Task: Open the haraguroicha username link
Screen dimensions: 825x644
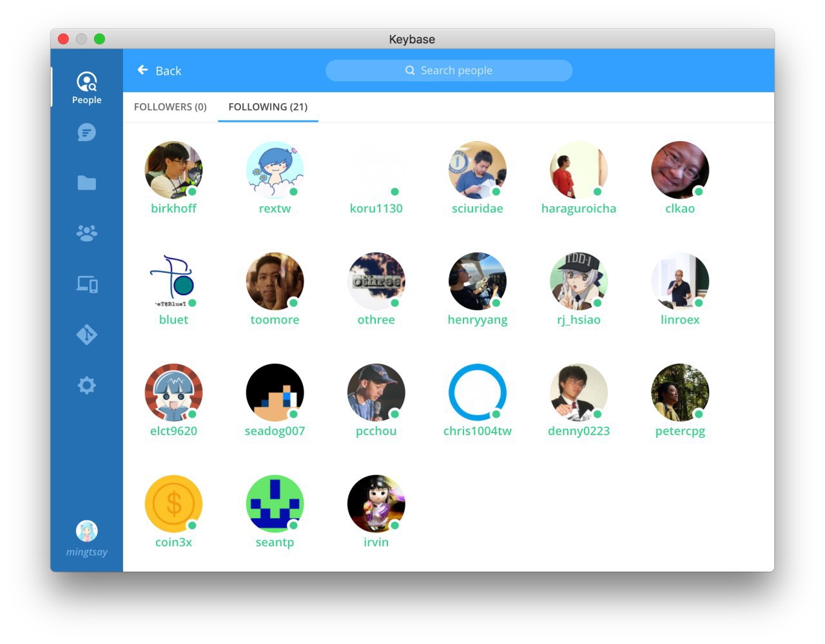Action: click(579, 208)
